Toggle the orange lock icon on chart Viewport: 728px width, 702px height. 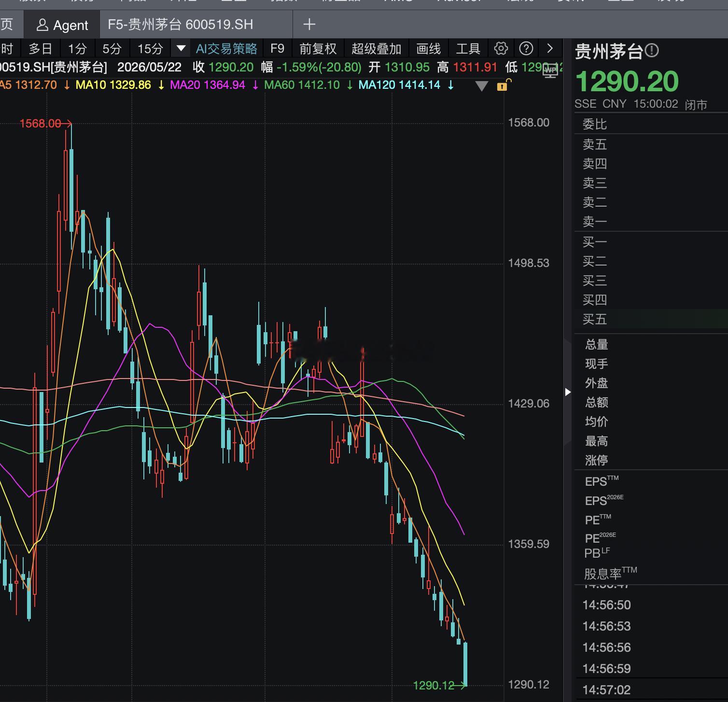coord(503,85)
